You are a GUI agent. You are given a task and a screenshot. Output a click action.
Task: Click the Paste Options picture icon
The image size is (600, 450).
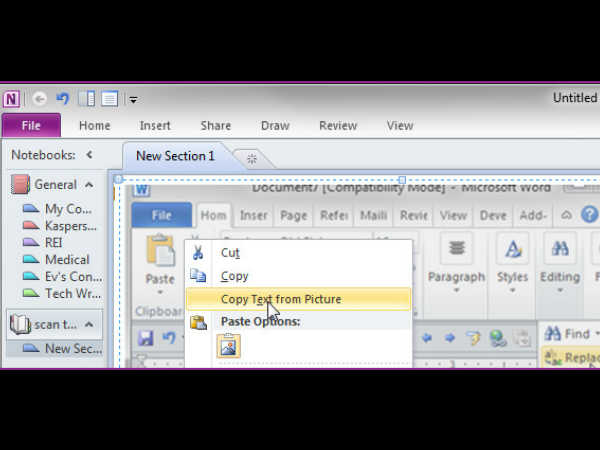pyautogui.click(x=228, y=346)
